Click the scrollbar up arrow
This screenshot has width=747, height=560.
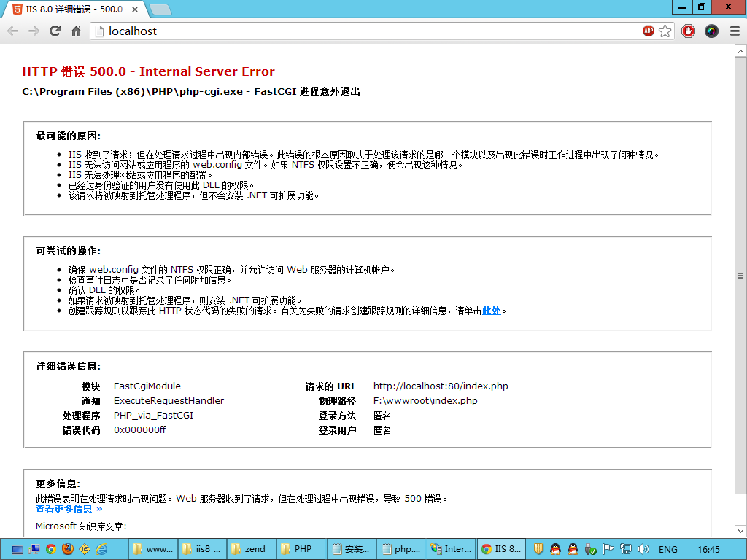pos(741,51)
